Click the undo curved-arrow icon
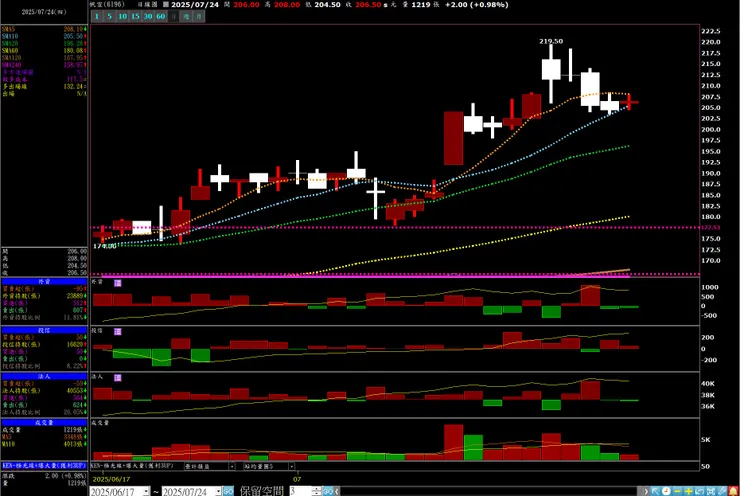Image resolution: width=740 pixels, height=496 pixels. pos(700,491)
